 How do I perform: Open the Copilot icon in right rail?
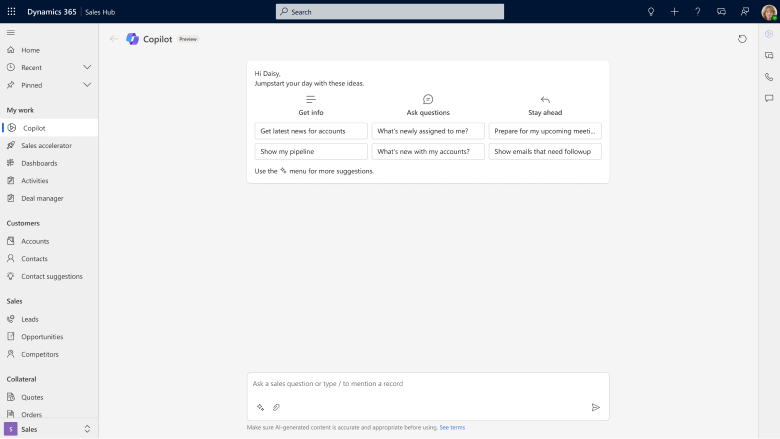[x=769, y=34]
